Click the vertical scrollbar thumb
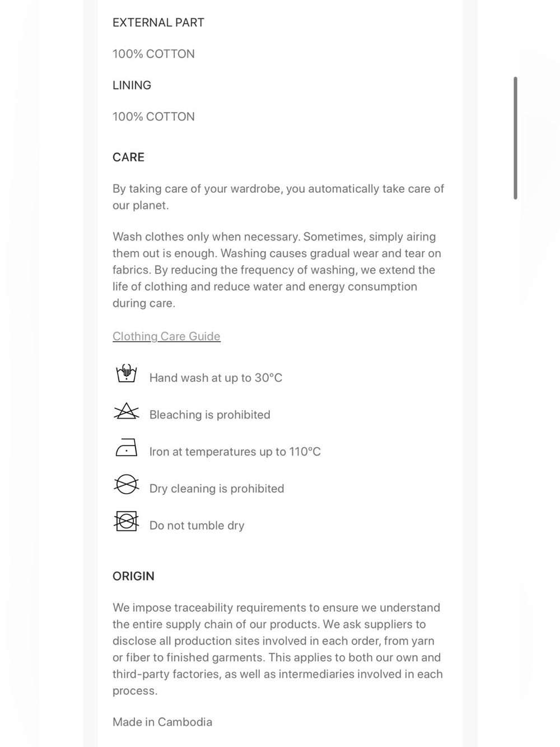Image resolution: width=560 pixels, height=747 pixels. click(515, 138)
